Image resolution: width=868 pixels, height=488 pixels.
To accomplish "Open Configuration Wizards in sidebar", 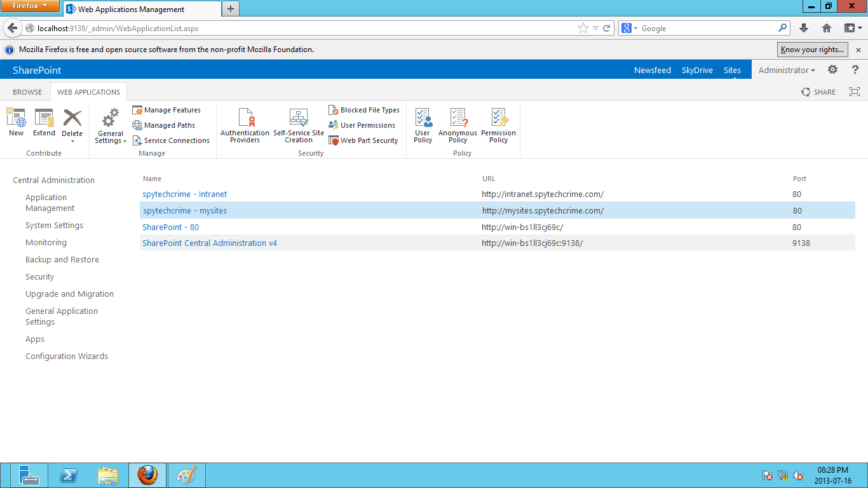I will coord(67,356).
